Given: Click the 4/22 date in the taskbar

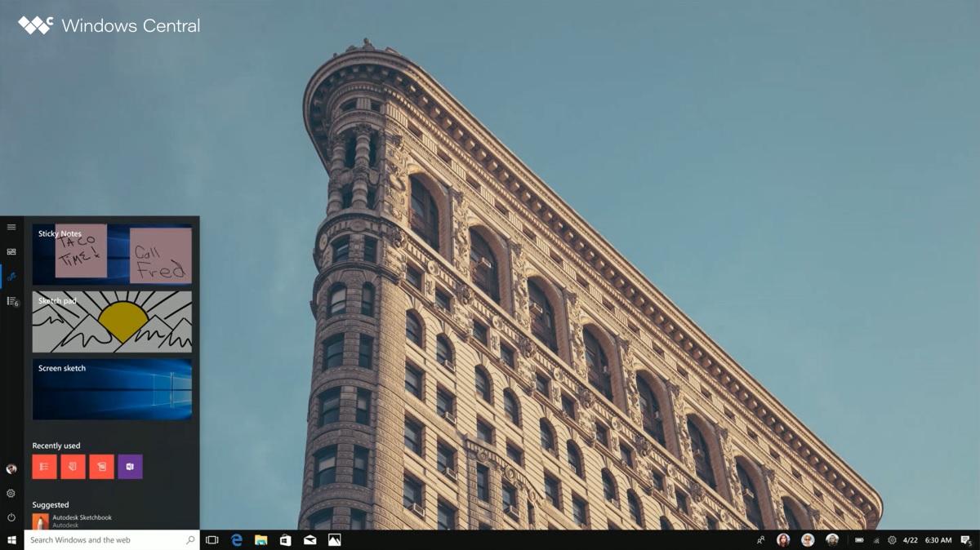Looking at the screenshot, I should [911, 540].
